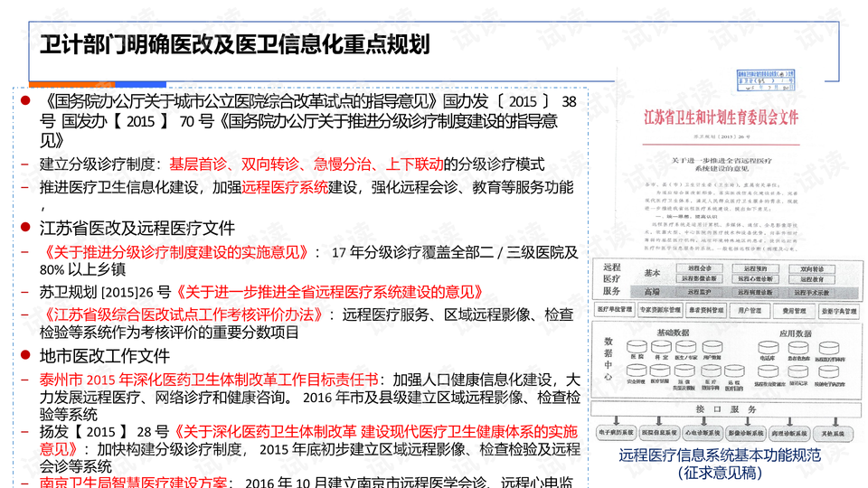
Task: Click the 数据字典管理 box
Action: [839, 311]
